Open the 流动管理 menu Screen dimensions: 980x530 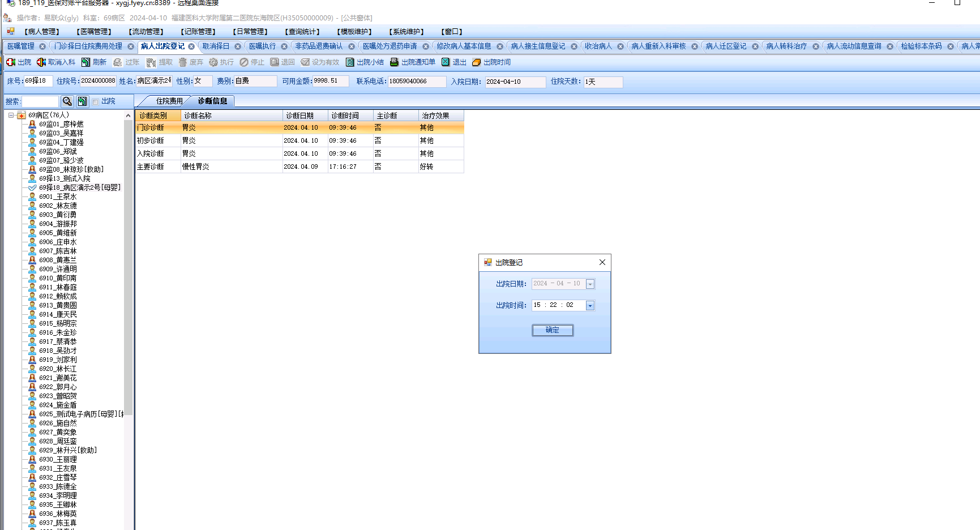(x=146, y=32)
